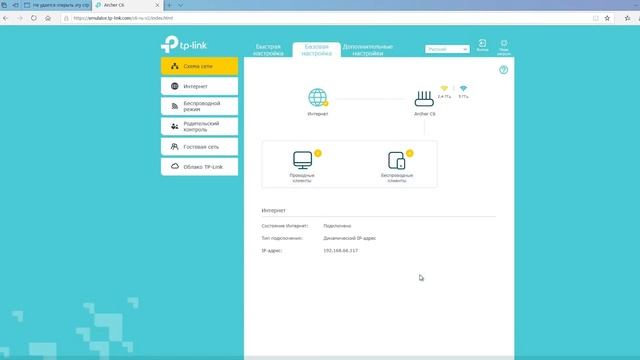Select the wireless clients devices icon
The image size is (640, 360).
tap(396, 160)
